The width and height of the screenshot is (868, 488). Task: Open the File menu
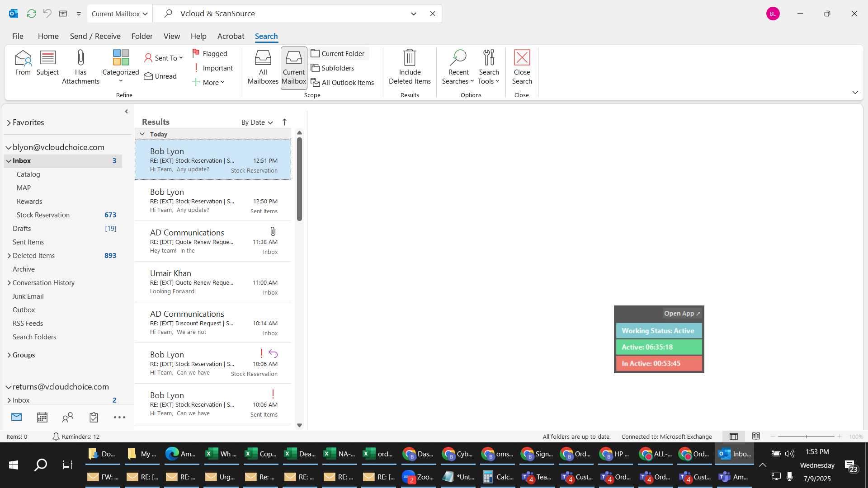coord(18,36)
